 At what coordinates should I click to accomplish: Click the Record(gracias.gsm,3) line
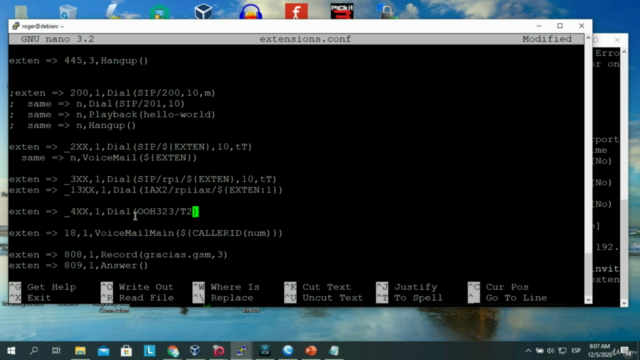pos(118,255)
